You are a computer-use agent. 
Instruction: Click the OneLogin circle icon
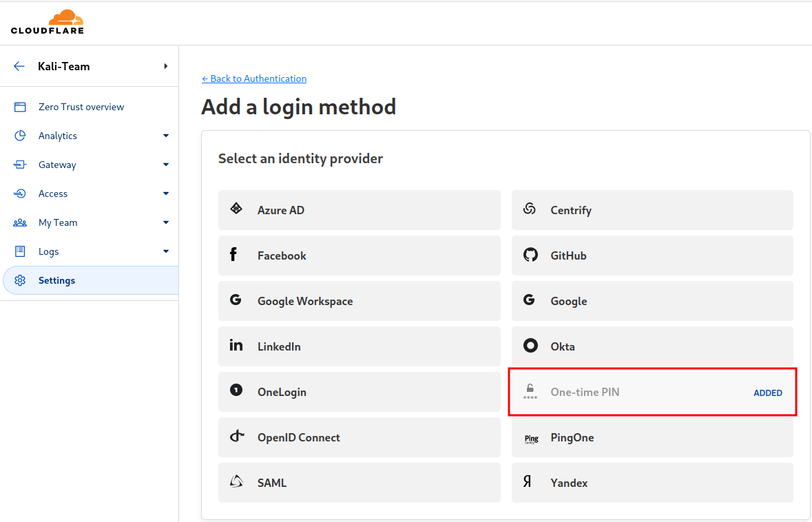[x=236, y=390]
